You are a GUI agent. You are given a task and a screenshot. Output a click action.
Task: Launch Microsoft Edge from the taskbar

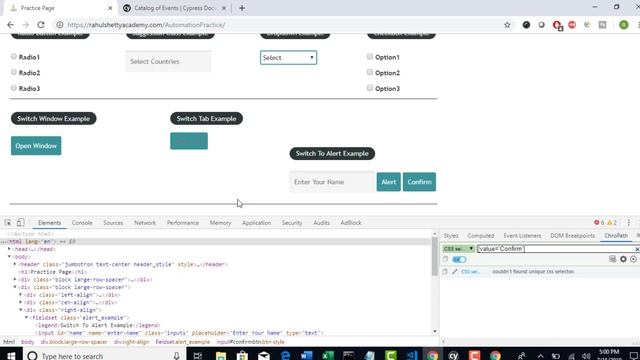pos(285,356)
